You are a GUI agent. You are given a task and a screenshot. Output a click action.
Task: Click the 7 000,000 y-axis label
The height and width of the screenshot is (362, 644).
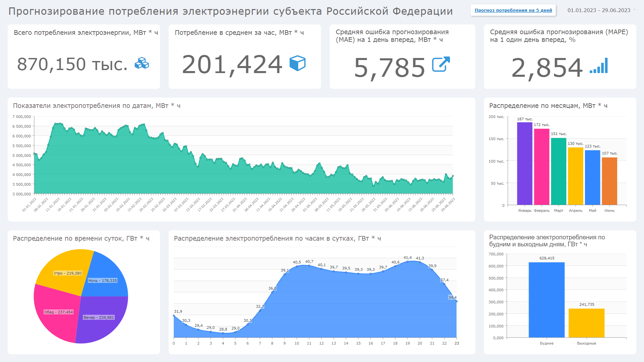pos(21,117)
